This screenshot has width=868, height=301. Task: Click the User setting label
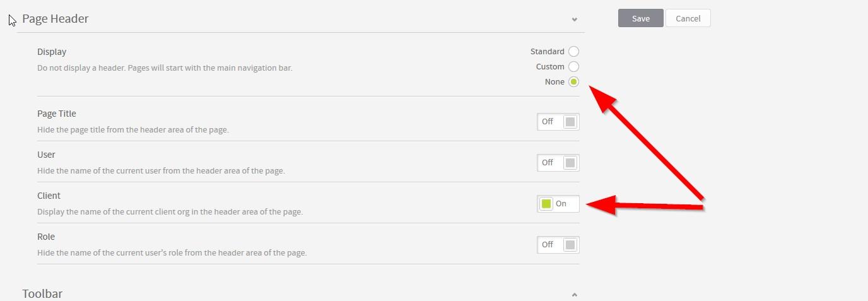46,155
